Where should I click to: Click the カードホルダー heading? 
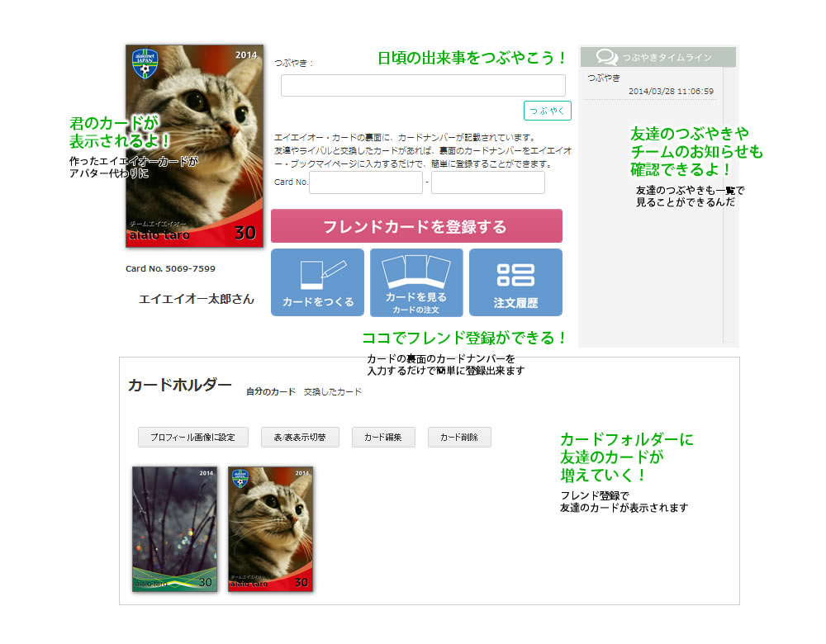[179, 385]
